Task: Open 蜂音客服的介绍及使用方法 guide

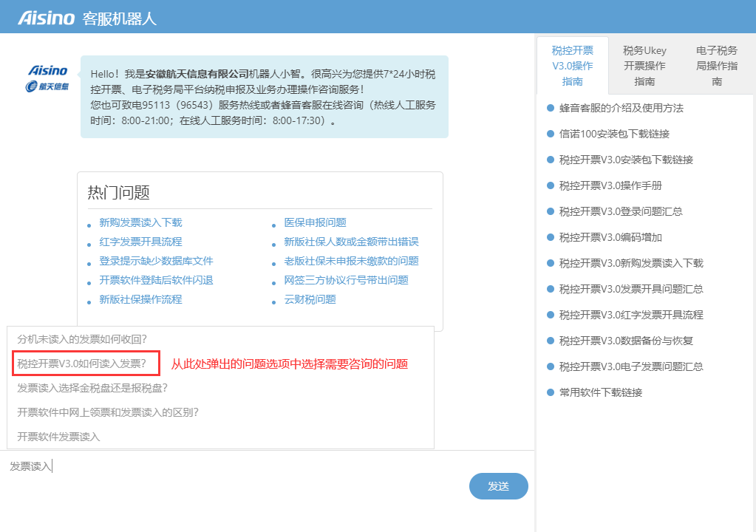Action: click(x=621, y=108)
